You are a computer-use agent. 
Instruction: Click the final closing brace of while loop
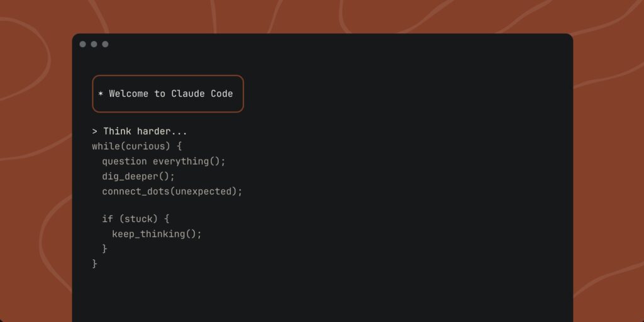[x=95, y=264]
